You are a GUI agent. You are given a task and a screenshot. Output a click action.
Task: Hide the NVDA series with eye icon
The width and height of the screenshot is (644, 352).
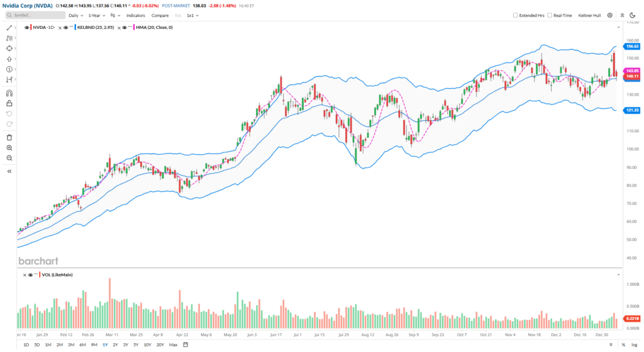[x=26, y=28]
